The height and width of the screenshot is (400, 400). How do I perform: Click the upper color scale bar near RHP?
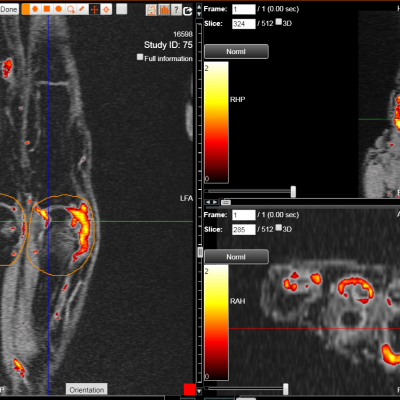[x=216, y=122]
